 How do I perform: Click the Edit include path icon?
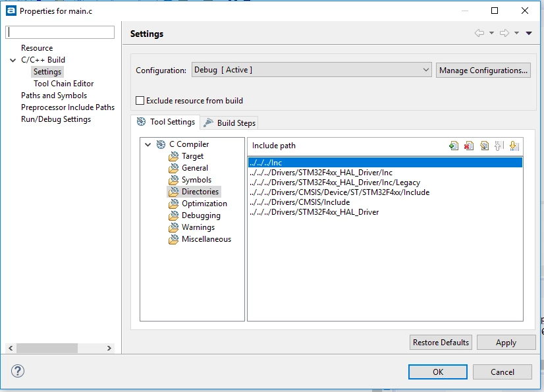[x=484, y=146]
